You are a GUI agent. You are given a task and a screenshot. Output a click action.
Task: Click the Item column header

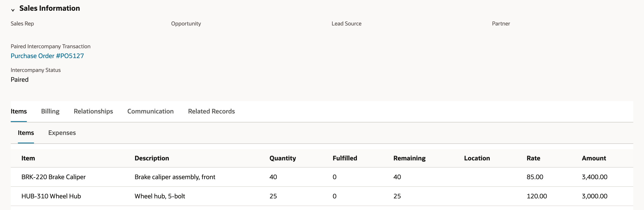point(28,158)
